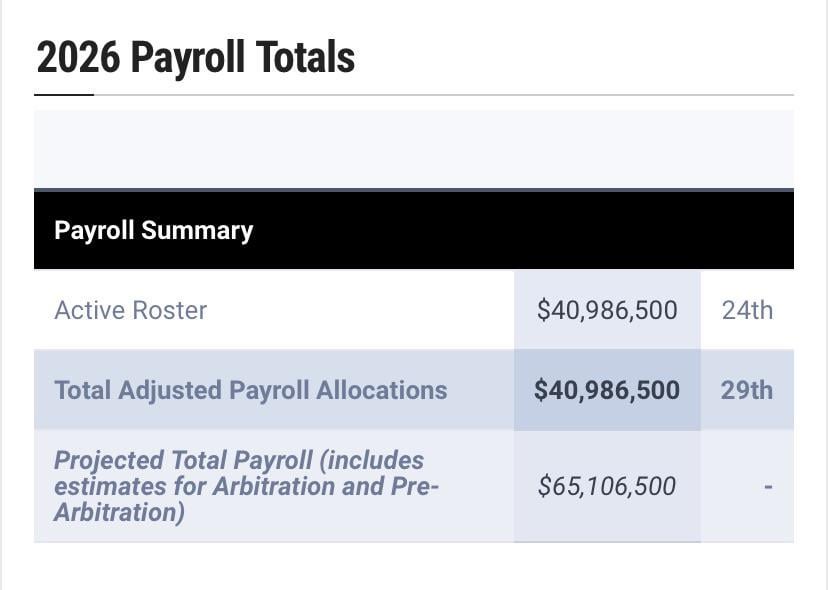Click the 29th rank value

[747, 390]
